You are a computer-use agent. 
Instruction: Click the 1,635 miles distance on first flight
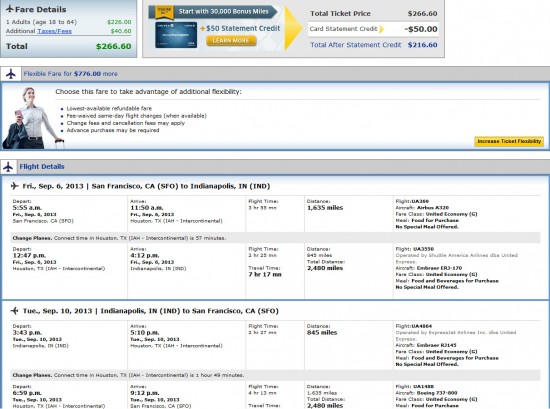click(325, 208)
